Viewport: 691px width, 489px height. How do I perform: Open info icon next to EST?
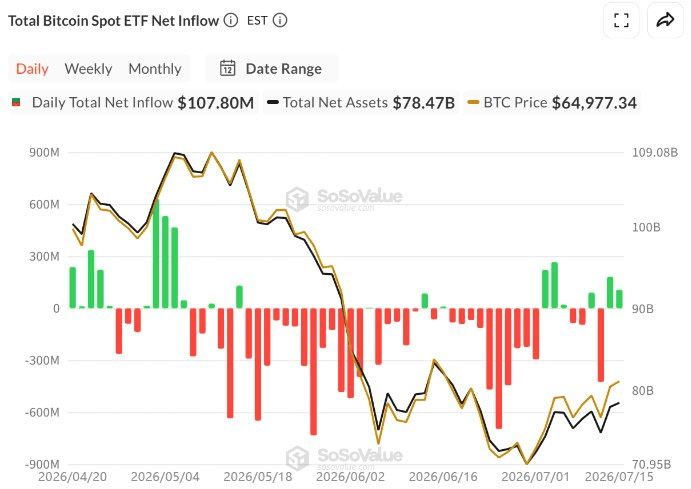point(280,20)
